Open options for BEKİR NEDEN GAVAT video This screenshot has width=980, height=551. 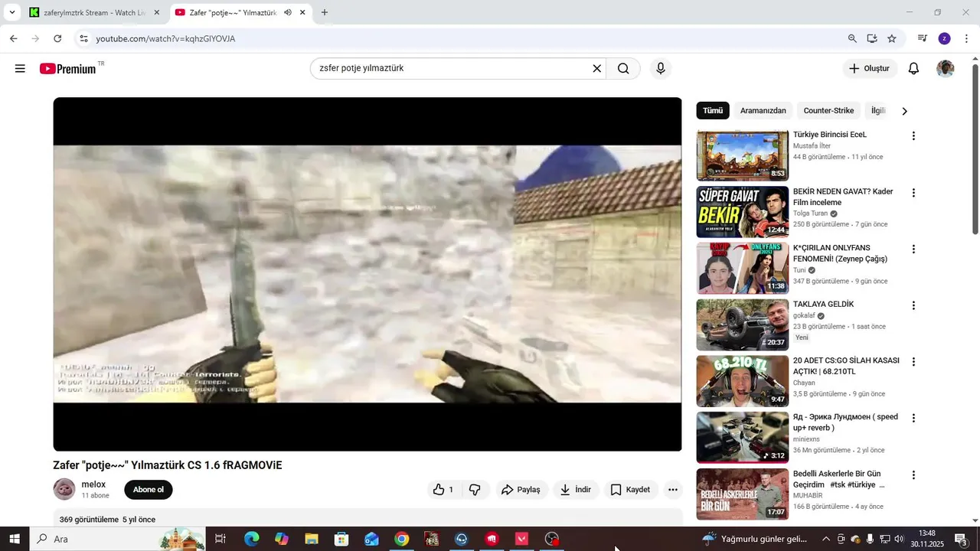[x=913, y=193]
